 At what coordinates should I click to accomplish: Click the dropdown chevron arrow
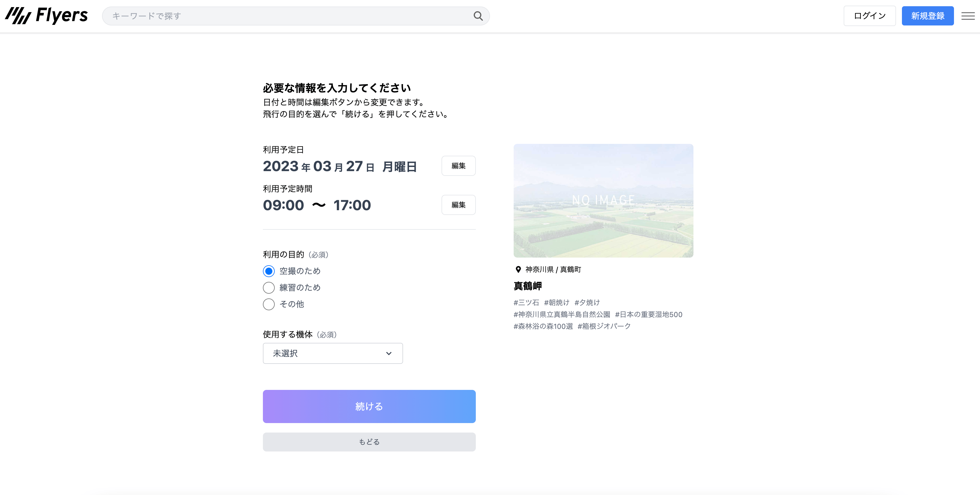point(389,353)
